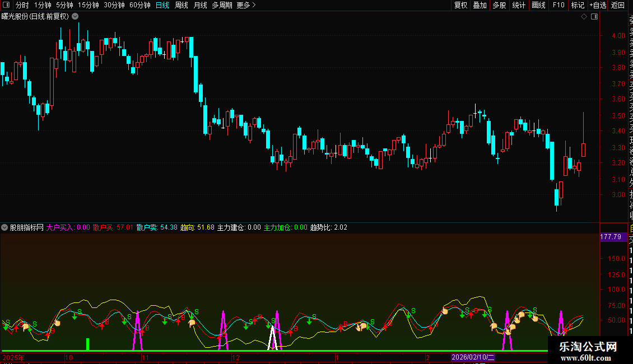Click the 散户买: 57.01 value

(x=113, y=227)
